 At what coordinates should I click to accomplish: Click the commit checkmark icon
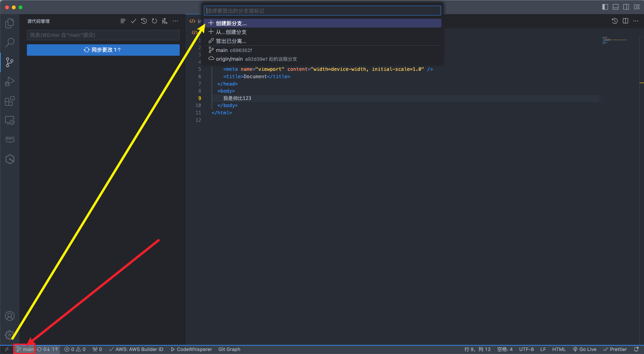(133, 21)
